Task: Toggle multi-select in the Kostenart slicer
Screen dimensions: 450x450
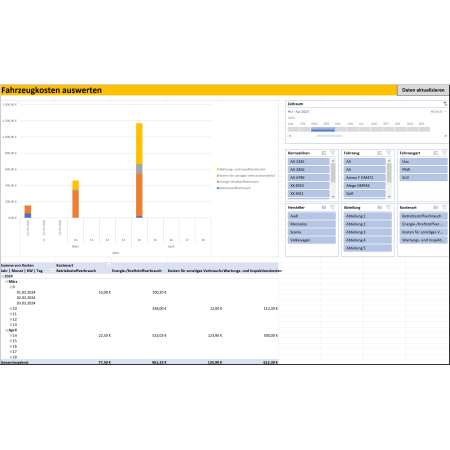Action: 436,207
